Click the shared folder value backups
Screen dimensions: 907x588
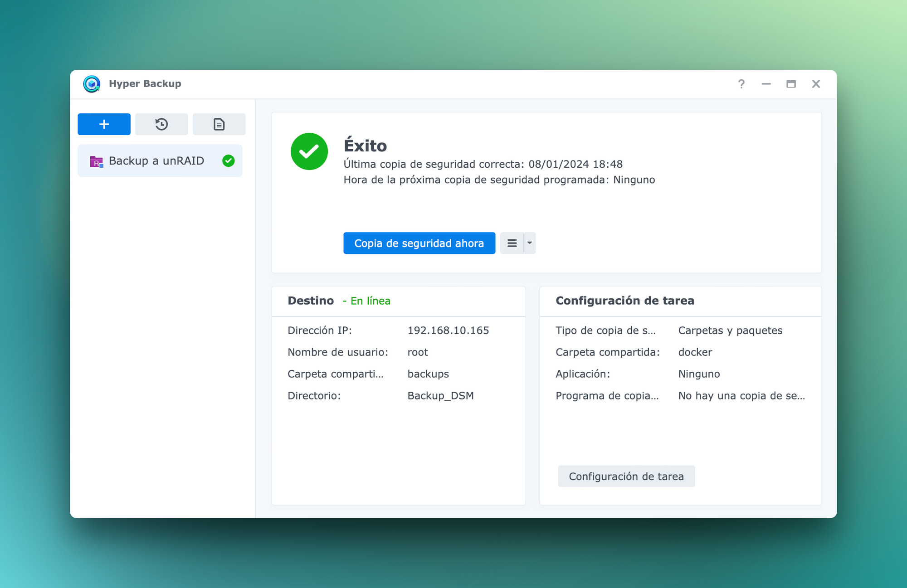(x=428, y=374)
